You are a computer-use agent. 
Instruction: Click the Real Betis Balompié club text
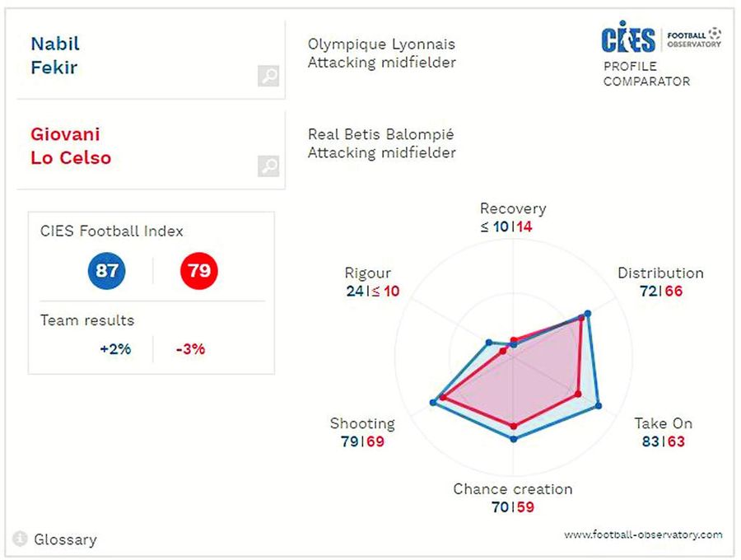(x=381, y=134)
